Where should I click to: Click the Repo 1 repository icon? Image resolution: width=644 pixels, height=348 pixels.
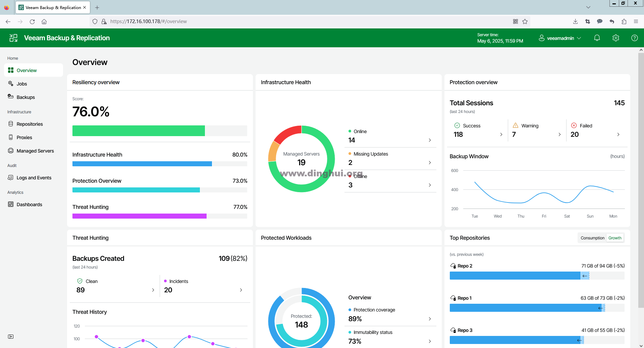453,298
